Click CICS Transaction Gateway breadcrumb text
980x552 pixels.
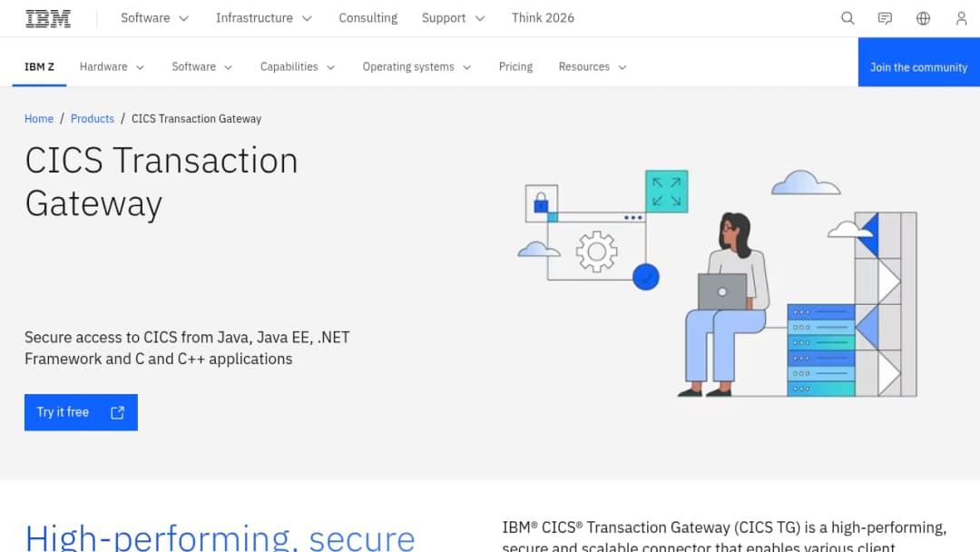coord(196,119)
